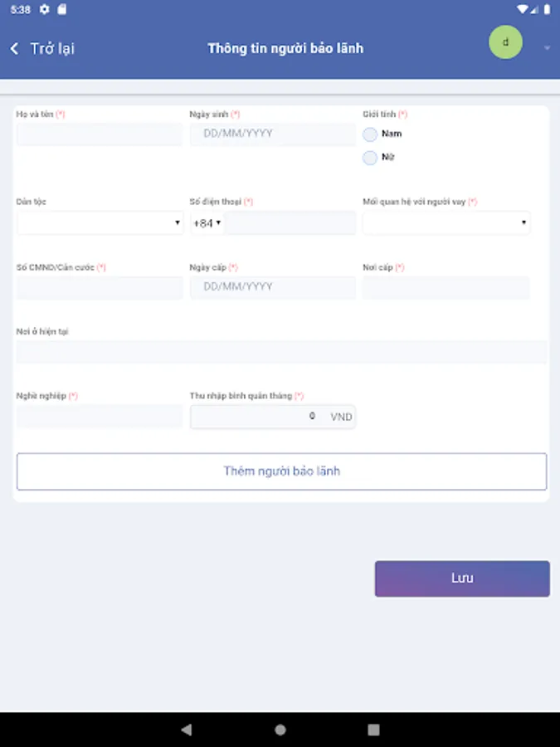
Task: Tap the back arrow icon
Action: [15, 49]
